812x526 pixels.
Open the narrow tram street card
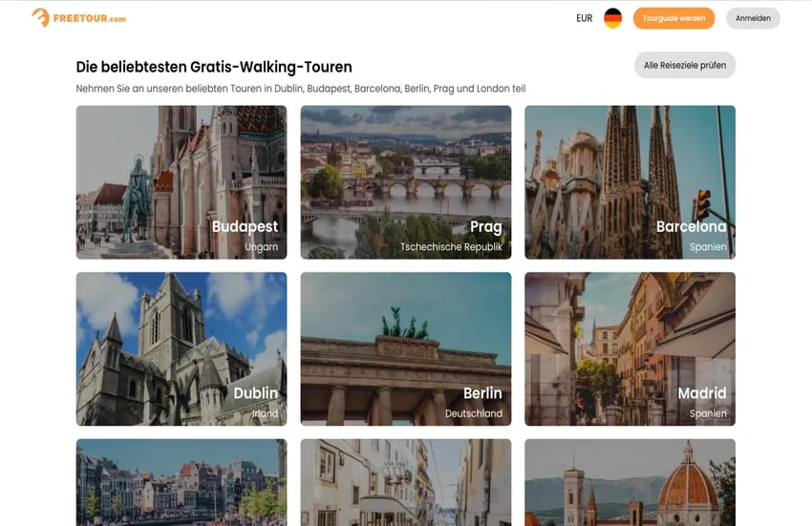click(x=406, y=482)
